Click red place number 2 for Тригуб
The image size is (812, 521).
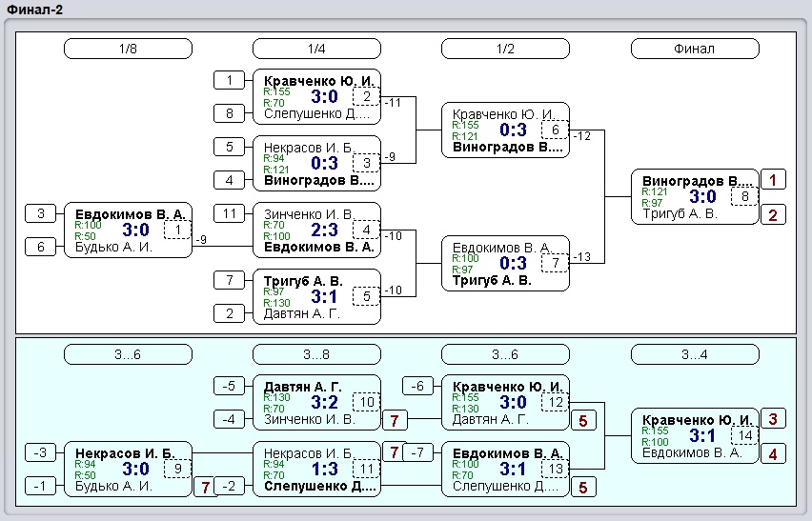[773, 214]
